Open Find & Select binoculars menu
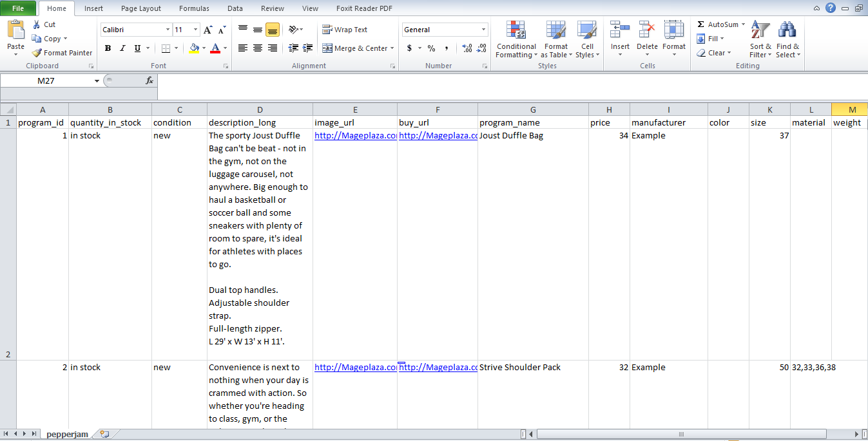This screenshot has height=441, width=868. [x=787, y=39]
